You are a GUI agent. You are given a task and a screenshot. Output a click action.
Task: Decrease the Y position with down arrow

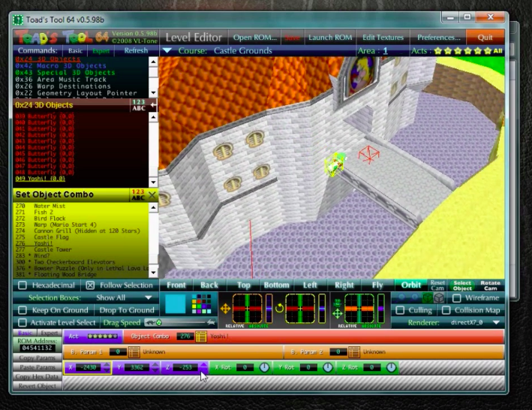click(155, 370)
